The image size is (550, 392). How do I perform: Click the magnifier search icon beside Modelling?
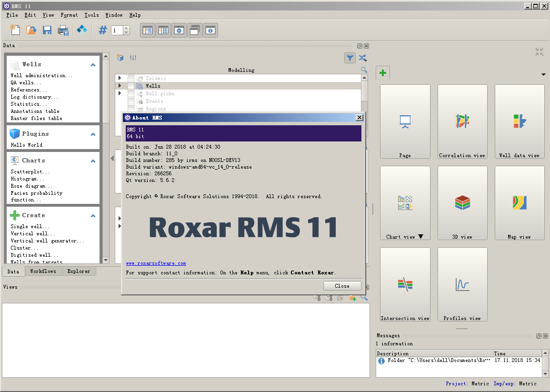pos(364,70)
